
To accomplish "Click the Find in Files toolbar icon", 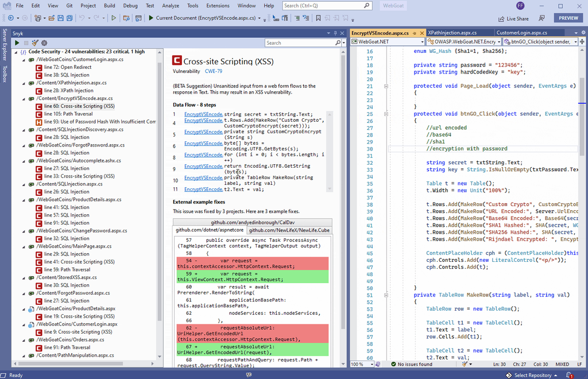I will click(x=126, y=18).
